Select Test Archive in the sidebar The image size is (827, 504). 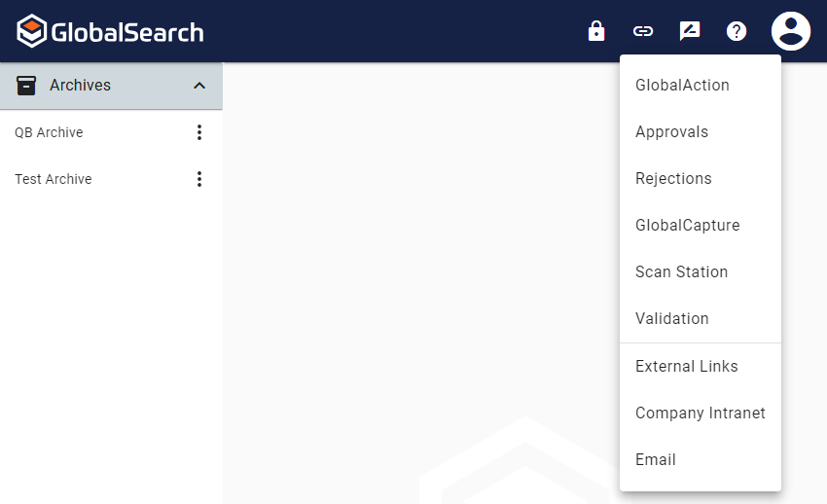pos(54,179)
